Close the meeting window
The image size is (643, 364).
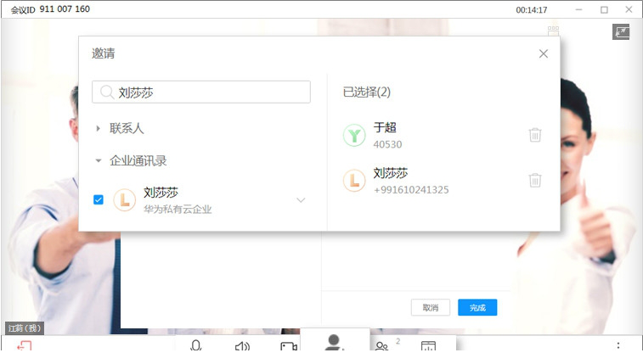click(x=629, y=9)
